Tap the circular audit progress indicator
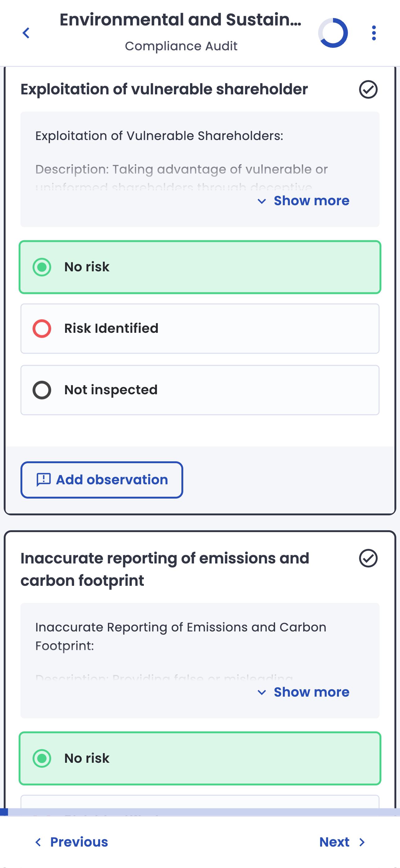400x868 pixels. tap(333, 33)
